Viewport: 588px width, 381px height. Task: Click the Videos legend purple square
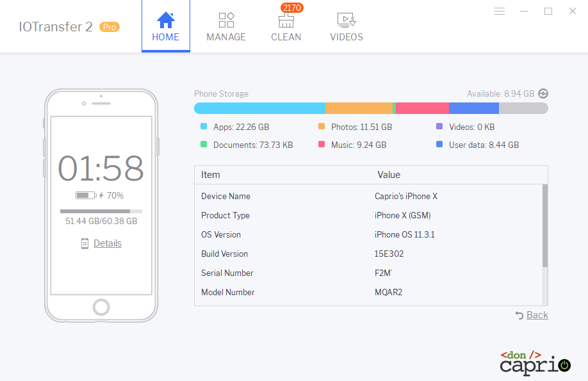point(439,126)
